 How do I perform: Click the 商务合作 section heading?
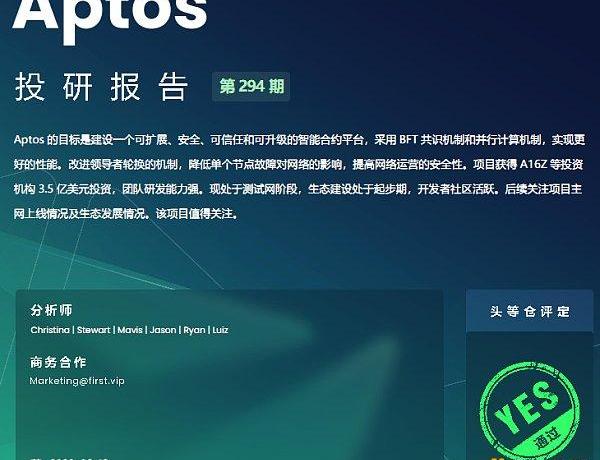coord(58,362)
